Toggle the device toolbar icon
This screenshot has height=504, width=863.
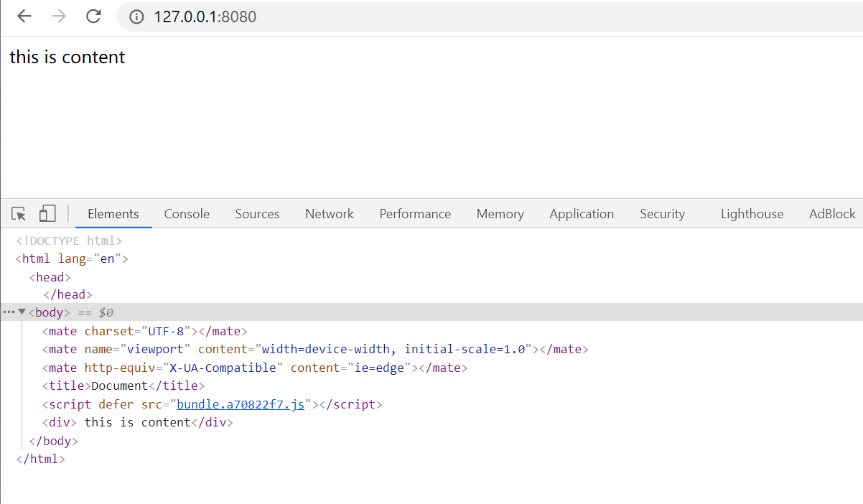[x=47, y=214]
